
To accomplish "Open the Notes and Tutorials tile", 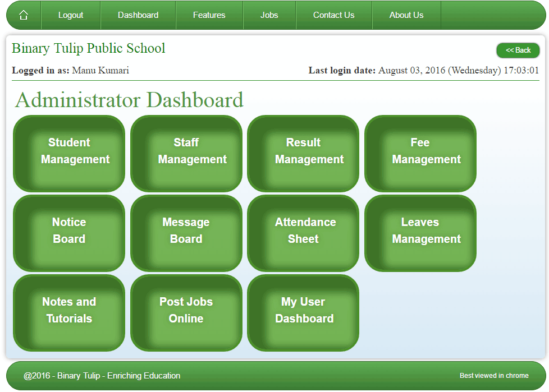I will click(x=69, y=313).
